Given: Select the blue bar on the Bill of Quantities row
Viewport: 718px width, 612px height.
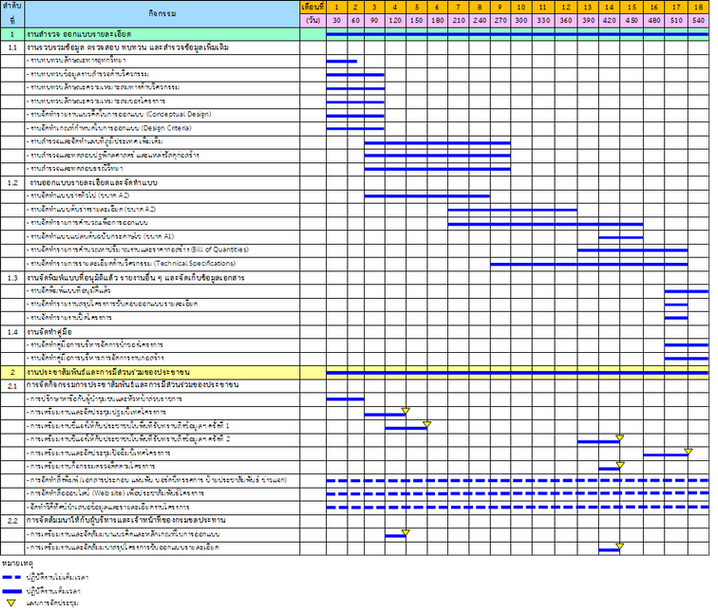Looking at the screenshot, I should click(632, 250).
